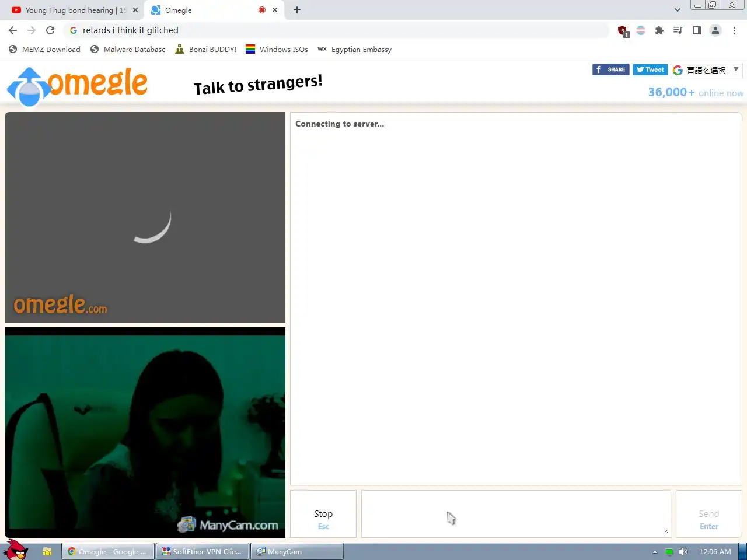Click the green network tray icon
747x560 pixels.
point(669,552)
